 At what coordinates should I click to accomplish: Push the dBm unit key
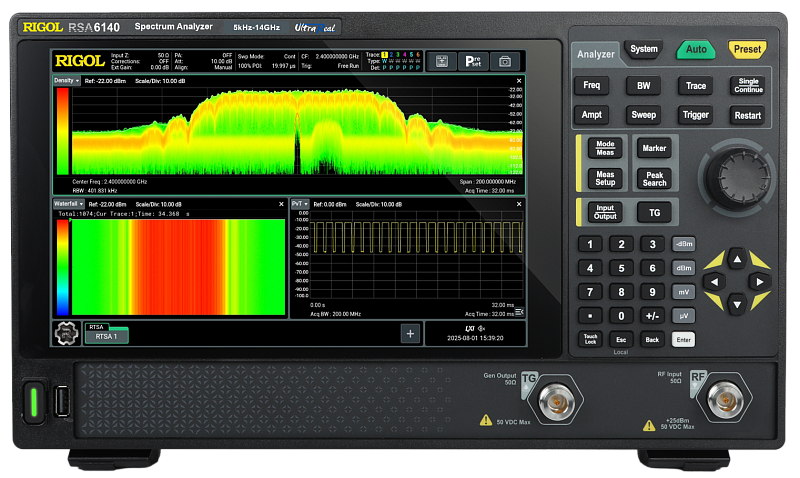684,268
